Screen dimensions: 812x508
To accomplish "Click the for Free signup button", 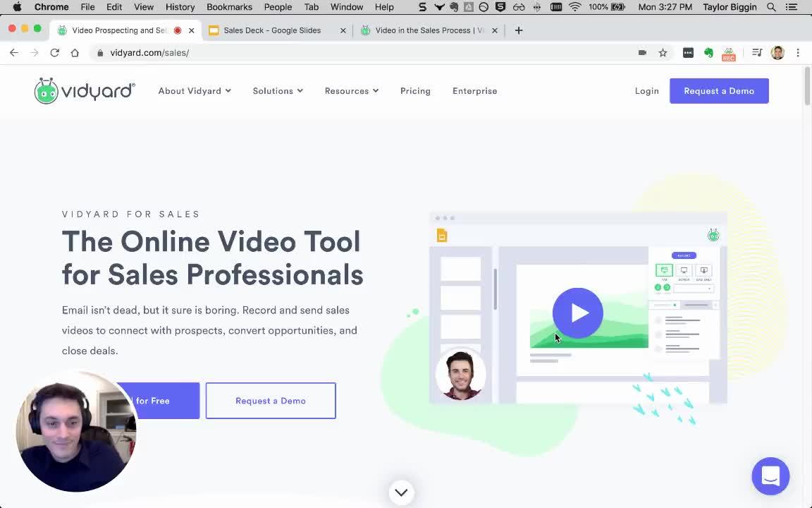I will click(x=158, y=401).
